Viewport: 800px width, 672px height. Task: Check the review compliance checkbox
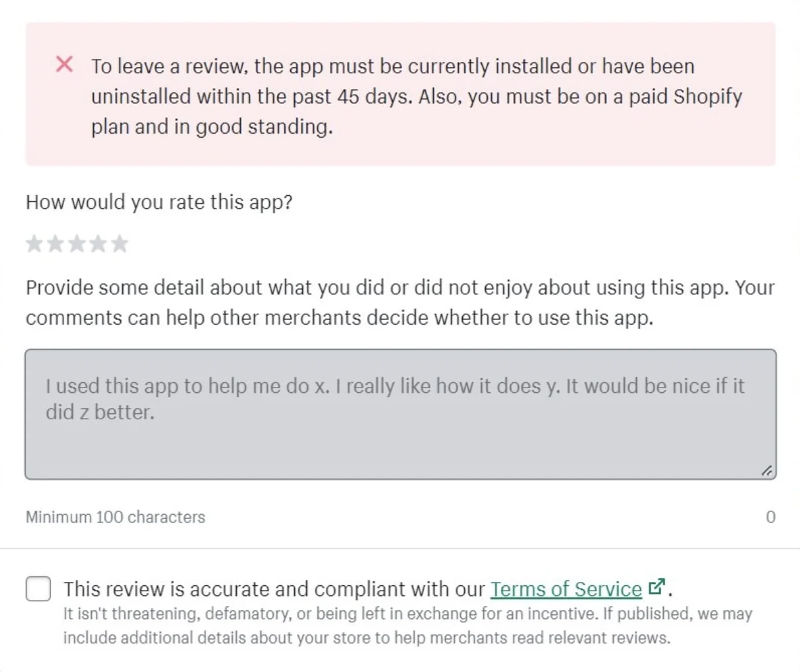tap(38, 589)
